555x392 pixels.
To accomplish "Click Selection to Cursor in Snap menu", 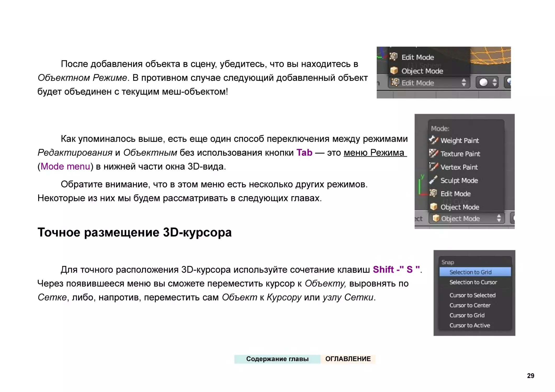I will click(475, 282).
